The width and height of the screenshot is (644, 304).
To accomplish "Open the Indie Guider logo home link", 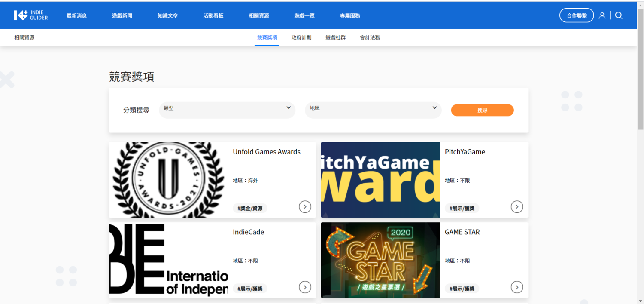I will point(31,15).
